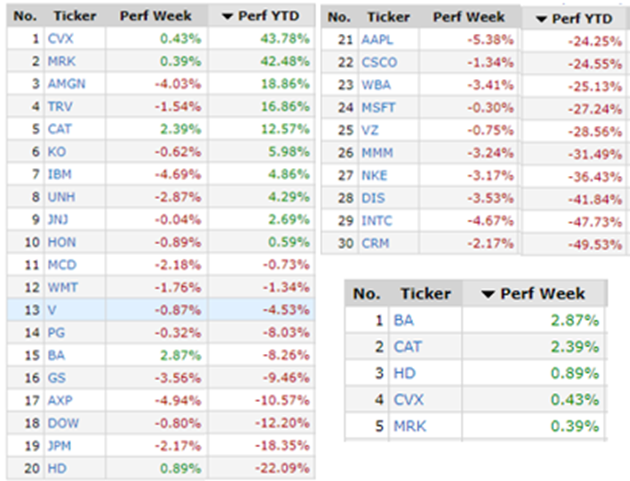Select the -4.53% Perf YTD value for V
Screen dimensions: 630x481
[x=286, y=310]
